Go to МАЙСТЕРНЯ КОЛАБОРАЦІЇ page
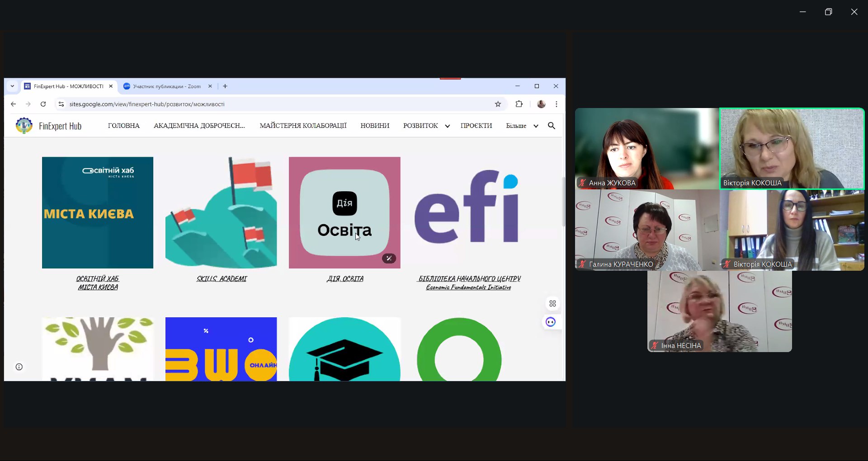This screenshot has height=461, width=868. pos(303,126)
